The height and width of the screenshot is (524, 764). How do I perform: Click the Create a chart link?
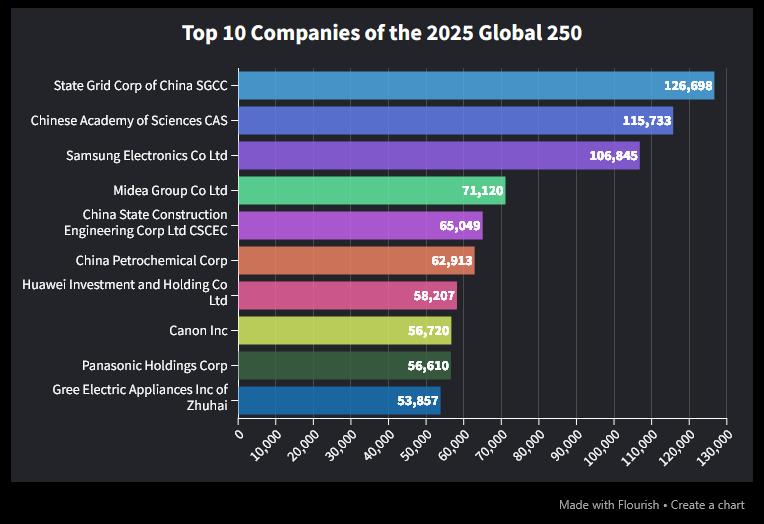coord(708,505)
